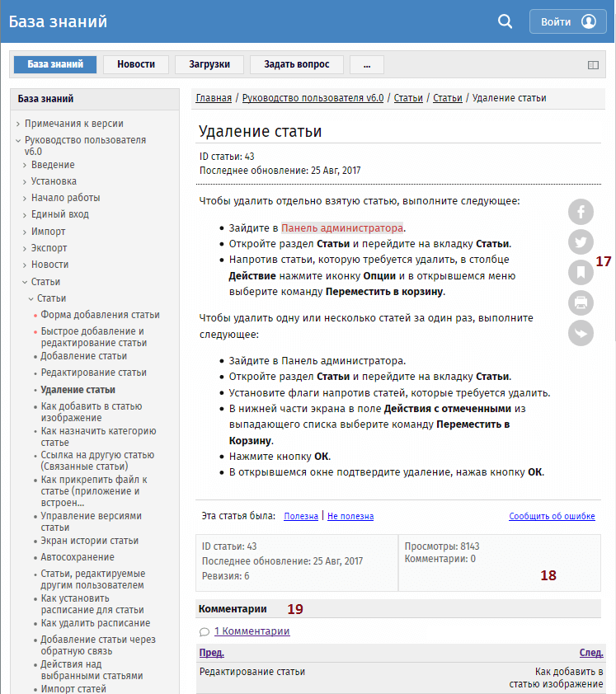The width and height of the screenshot is (616, 694).
Task: Select Удаление статьи in sidebar
Action: [78, 390]
